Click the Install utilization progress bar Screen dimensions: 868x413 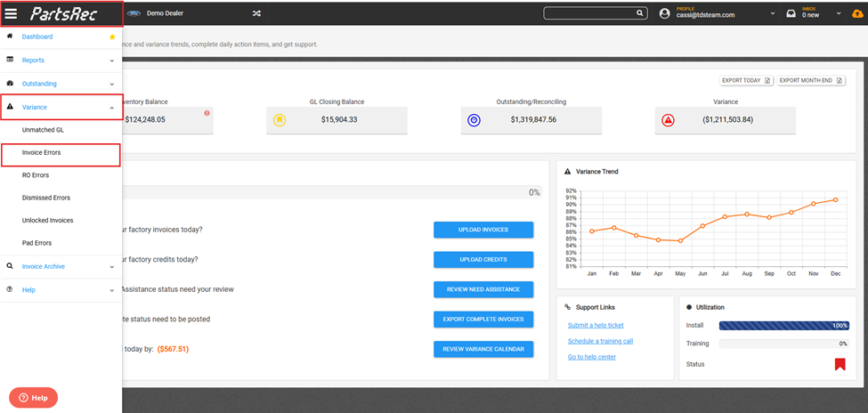pyautogui.click(x=783, y=326)
